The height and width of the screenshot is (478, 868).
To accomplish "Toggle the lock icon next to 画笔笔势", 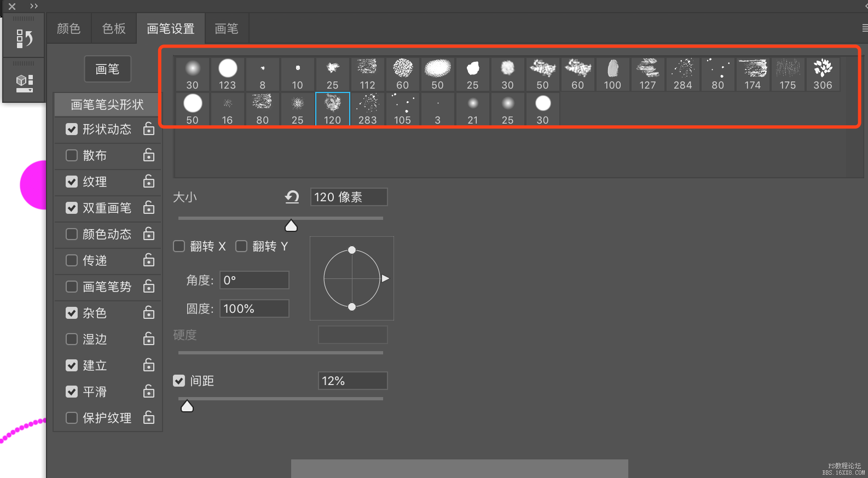I will 149,287.
